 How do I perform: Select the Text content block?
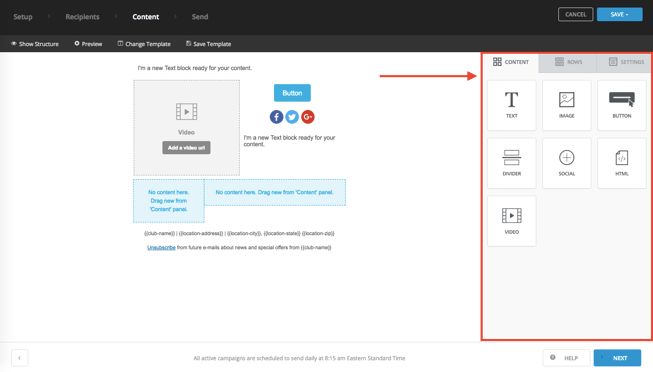[x=511, y=105]
